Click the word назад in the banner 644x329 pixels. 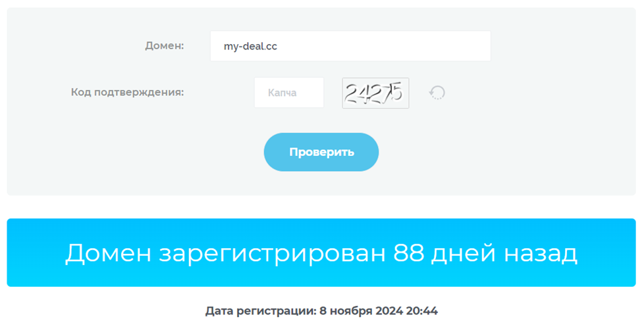click(x=541, y=253)
